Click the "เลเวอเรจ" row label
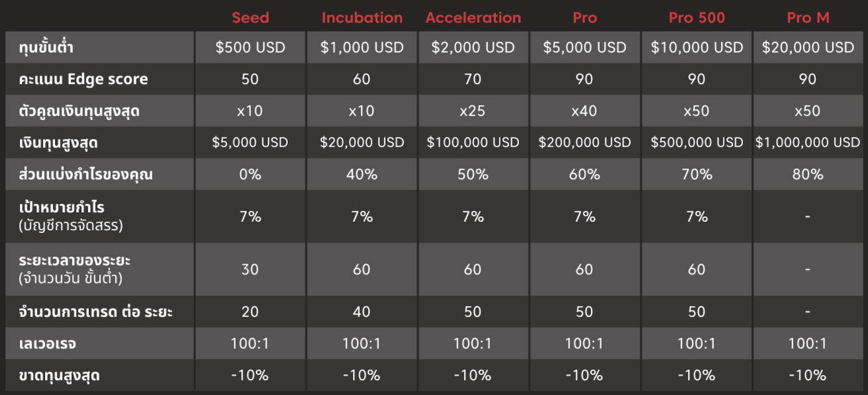This screenshot has width=868, height=395. click(x=47, y=343)
